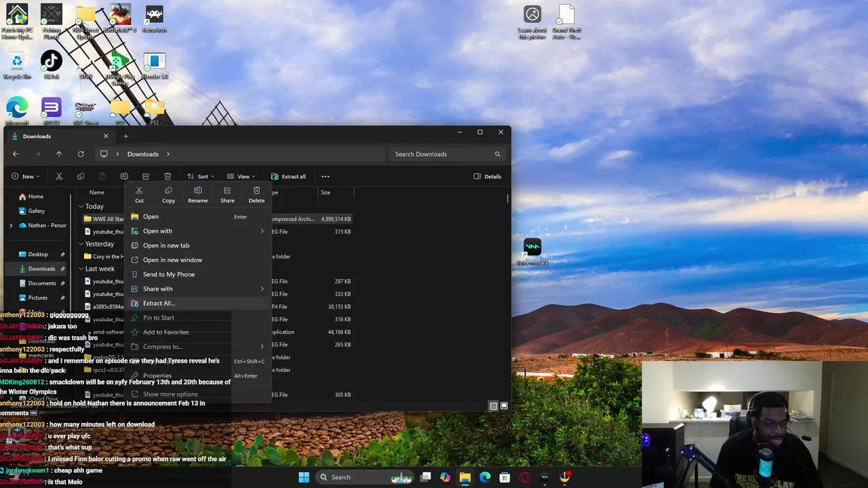This screenshot has height=488, width=868.
Task: Expand the Compress to... submenu
Action: [198, 346]
